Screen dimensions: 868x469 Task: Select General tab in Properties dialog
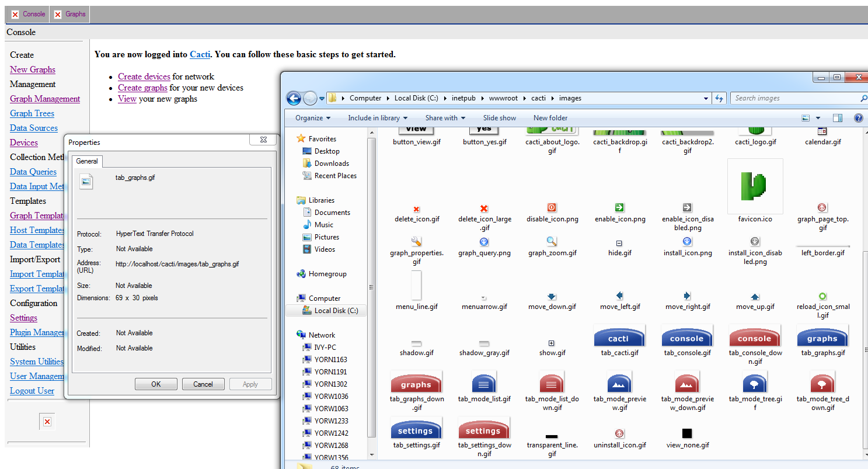87,161
